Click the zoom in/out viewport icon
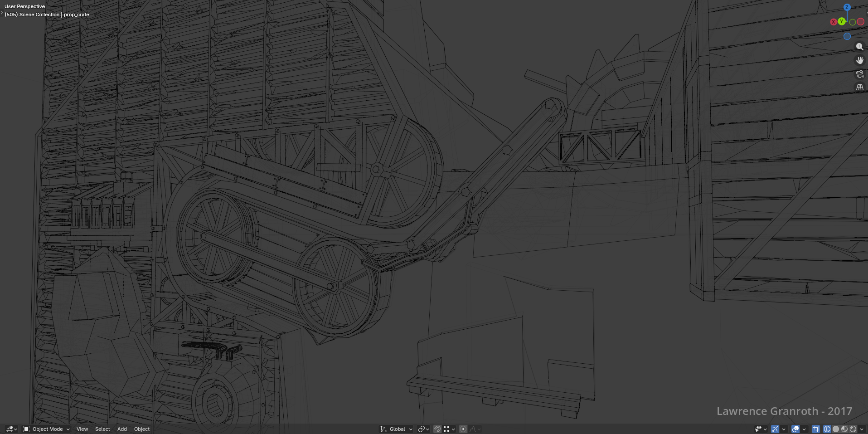 point(859,47)
